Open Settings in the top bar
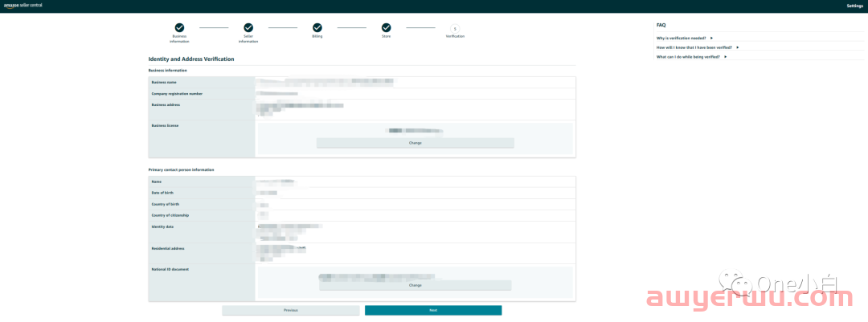This screenshot has width=868, height=322. pyautogui.click(x=854, y=6)
